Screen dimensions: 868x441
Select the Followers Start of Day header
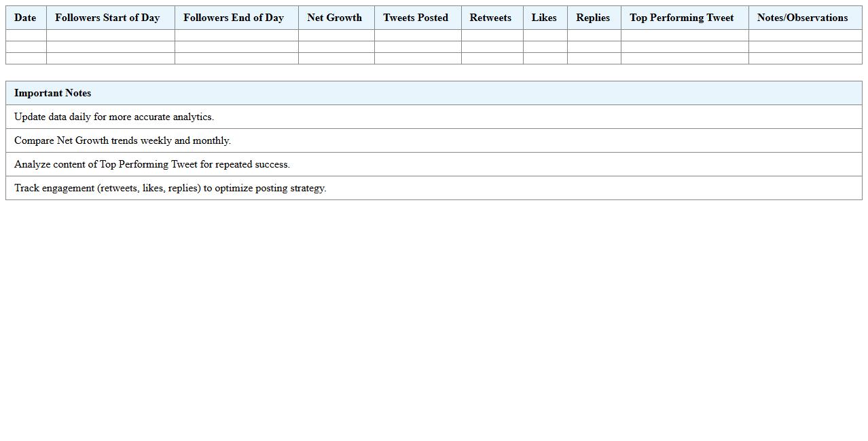pyautogui.click(x=107, y=18)
